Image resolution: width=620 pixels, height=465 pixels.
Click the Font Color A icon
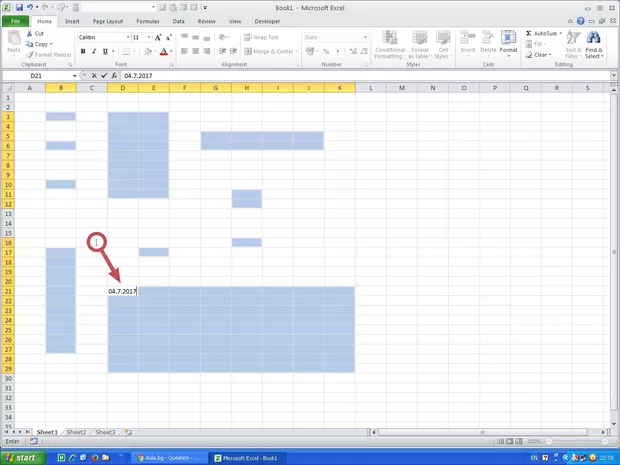tap(164, 51)
